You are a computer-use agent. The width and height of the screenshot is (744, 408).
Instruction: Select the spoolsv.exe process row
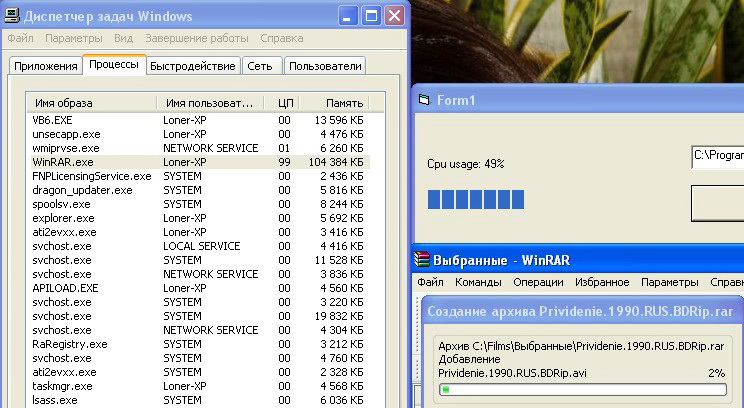pos(200,204)
